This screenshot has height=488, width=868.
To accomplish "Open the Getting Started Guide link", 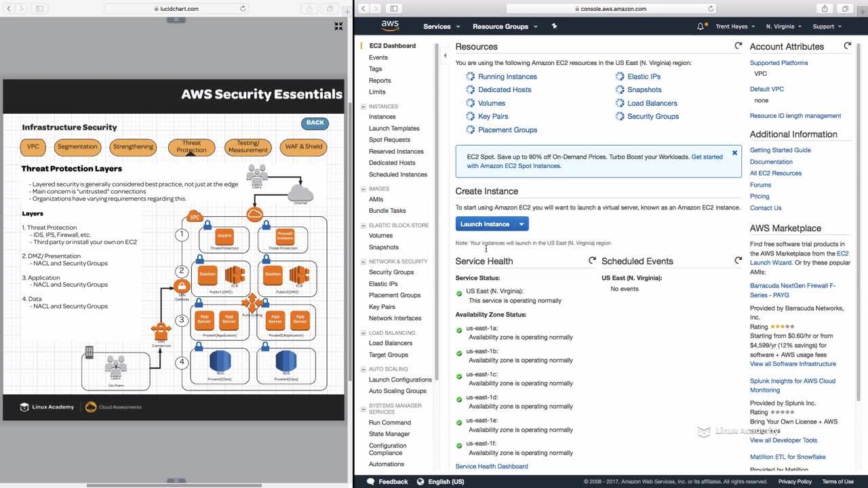I will click(x=781, y=150).
